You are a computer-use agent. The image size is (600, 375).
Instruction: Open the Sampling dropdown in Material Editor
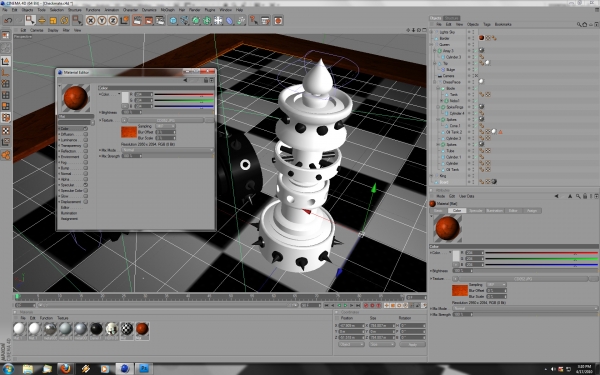[x=165, y=126]
